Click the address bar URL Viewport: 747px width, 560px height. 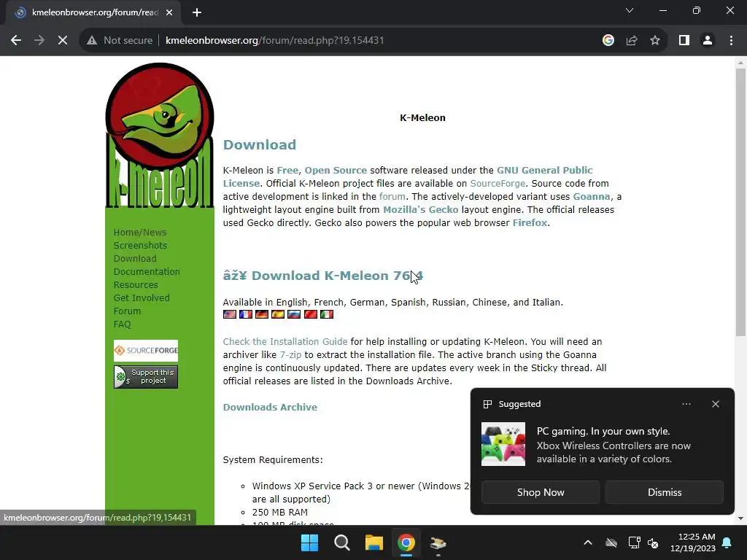(x=274, y=41)
